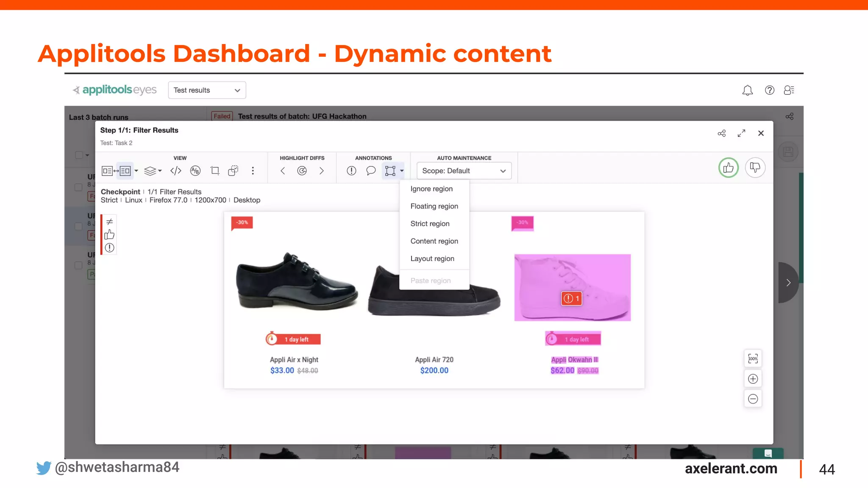Click the share icon in step dialog
Viewport: 868px width, 488px height.
(721, 133)
